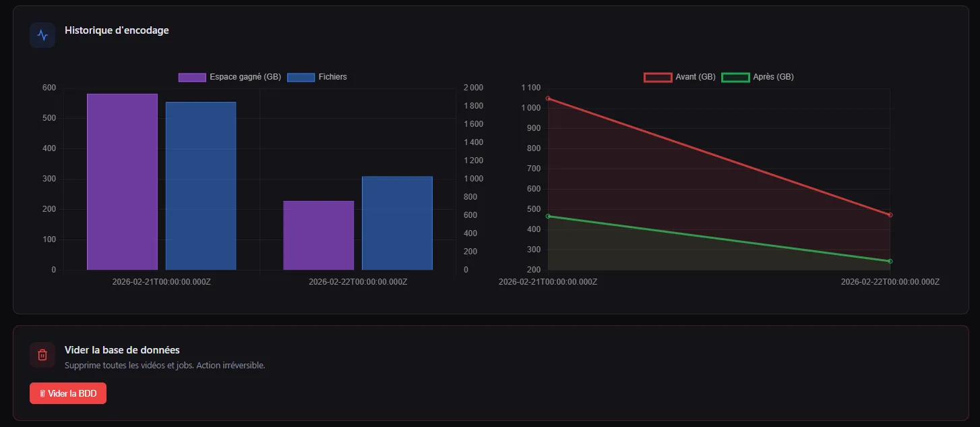
Task: Click the blue Fichiers bar for 2026-02-21
Action: pyautogui.click(x=201, y=186)
